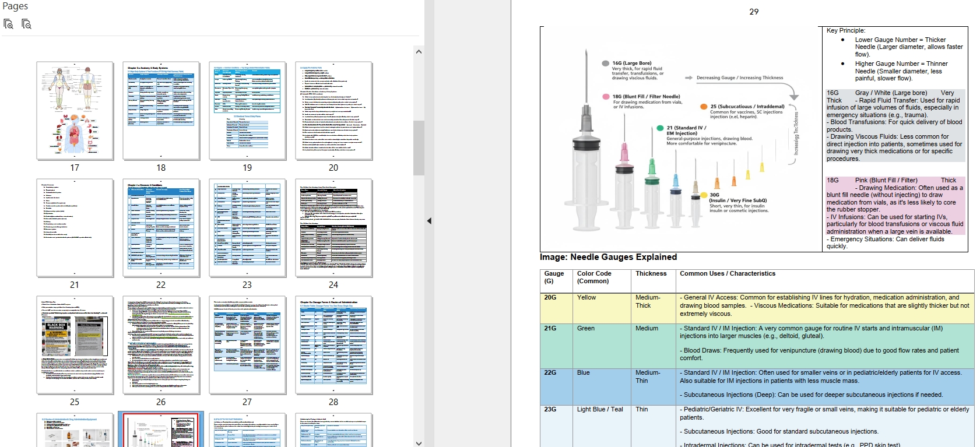Navigate to page 24 thumbnail
The image size is (980, 447).
[333, 228]
